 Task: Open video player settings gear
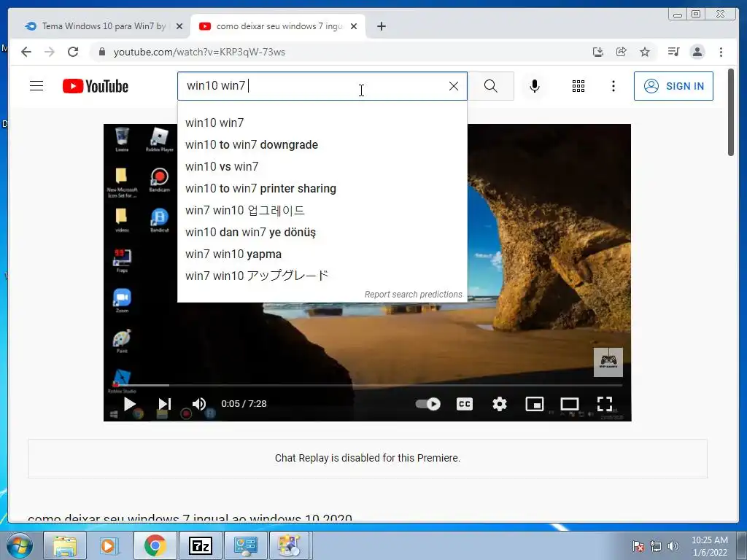[x=499, y=404]
